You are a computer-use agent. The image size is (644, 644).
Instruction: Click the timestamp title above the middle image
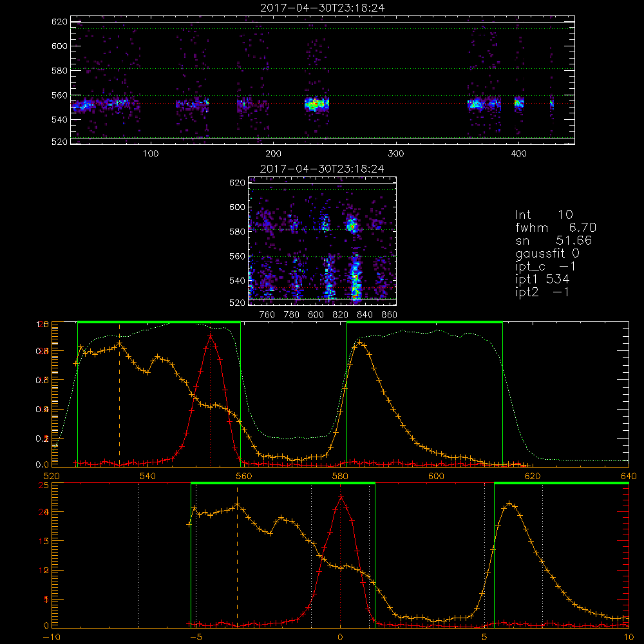click(x=322, y=169)
